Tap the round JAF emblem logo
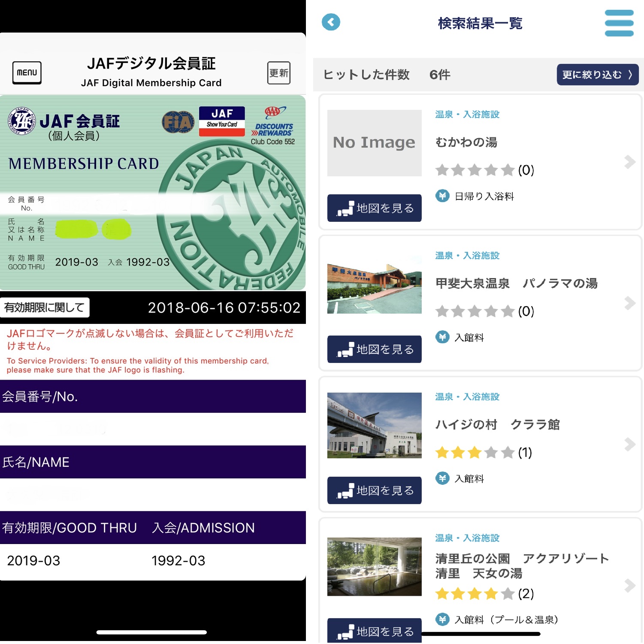This screenshot has height=644, width=644. click(22, 121)
